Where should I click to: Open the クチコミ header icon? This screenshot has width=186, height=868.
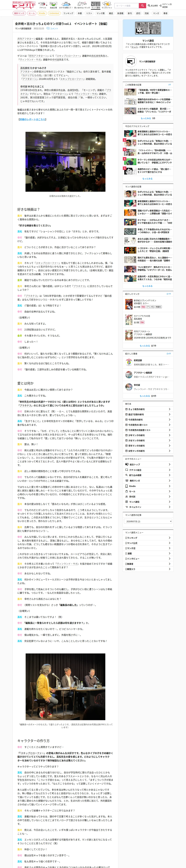tap(43, 5)
